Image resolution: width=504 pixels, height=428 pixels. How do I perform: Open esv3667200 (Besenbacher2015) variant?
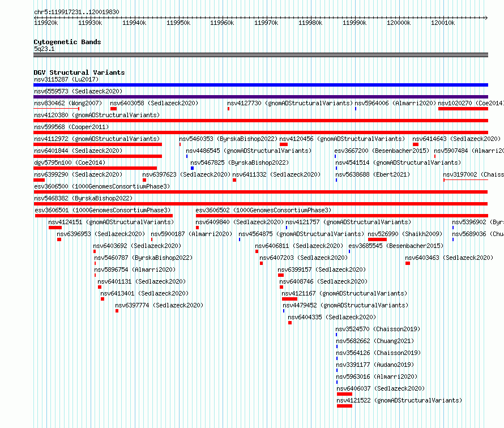click(382, 151)
